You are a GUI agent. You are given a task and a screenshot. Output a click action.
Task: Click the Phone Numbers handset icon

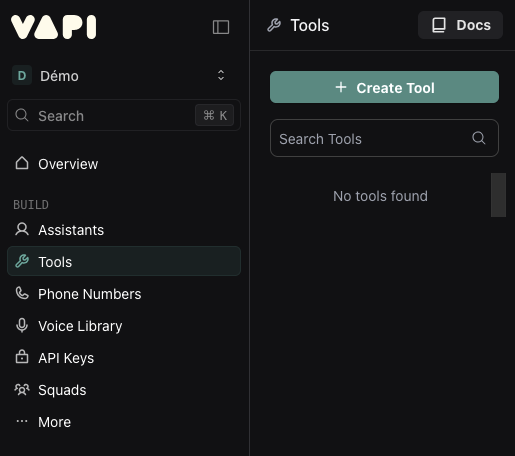22,293
